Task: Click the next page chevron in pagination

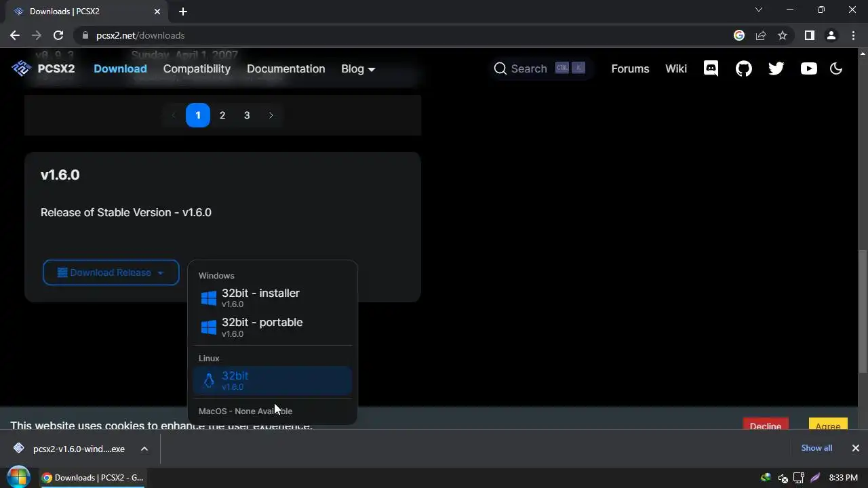Action: 271,115
